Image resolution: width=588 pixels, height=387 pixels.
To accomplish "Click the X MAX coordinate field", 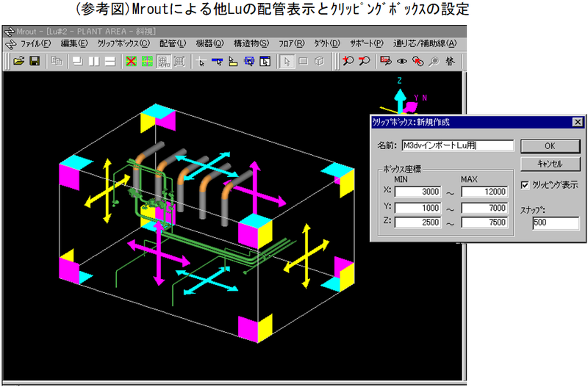I will click(x=484, y=192).
